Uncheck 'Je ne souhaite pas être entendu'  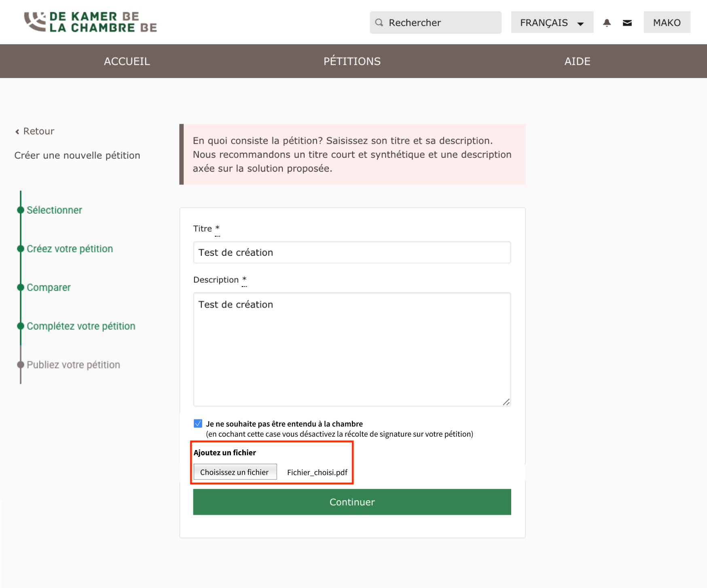pyautogui.click(x=197, y=423)
